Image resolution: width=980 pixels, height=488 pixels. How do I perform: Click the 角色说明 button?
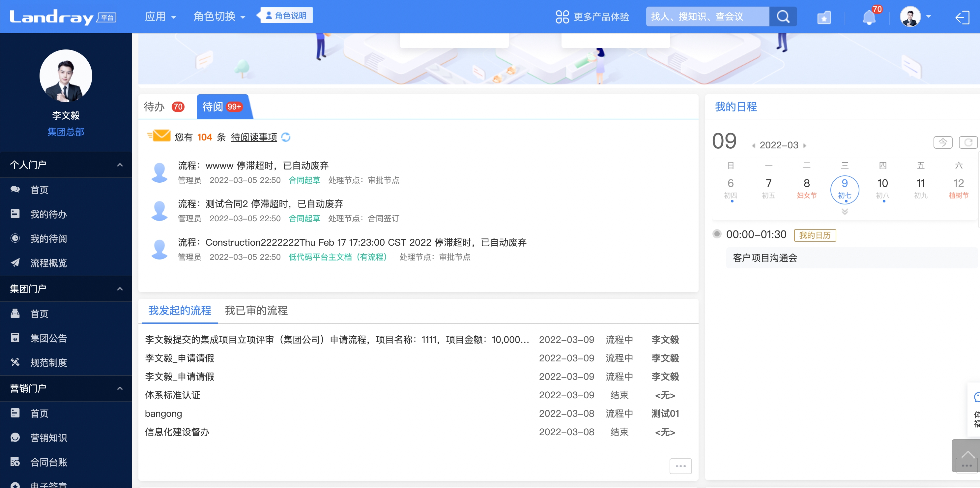pyautogui.click(x=286, y=15)
